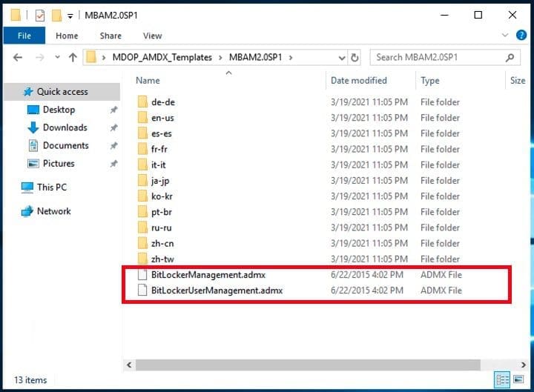
Task: Switch to large icons view
Action: click(519, 380)
